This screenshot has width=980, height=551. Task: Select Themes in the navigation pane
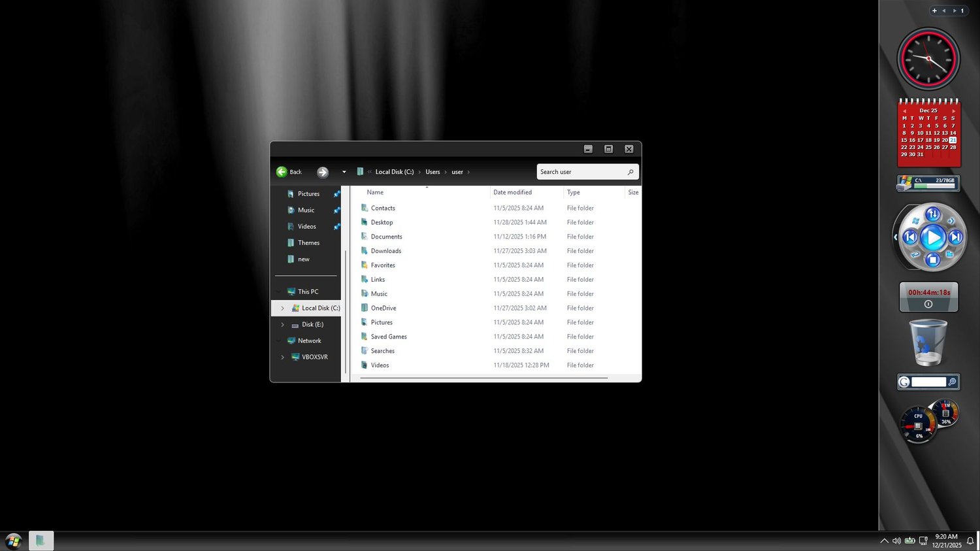coord(308,242)
